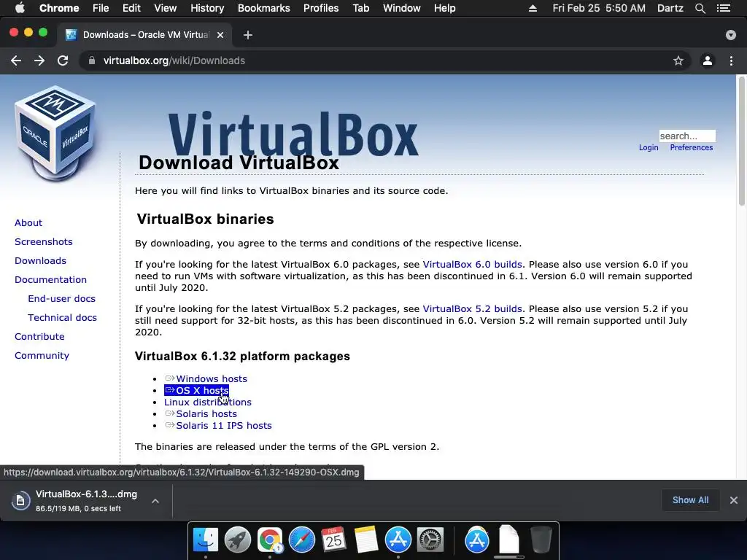Click the VirtualBox cube logo
The width and height of the screenshot is (747, 560).
55,133
